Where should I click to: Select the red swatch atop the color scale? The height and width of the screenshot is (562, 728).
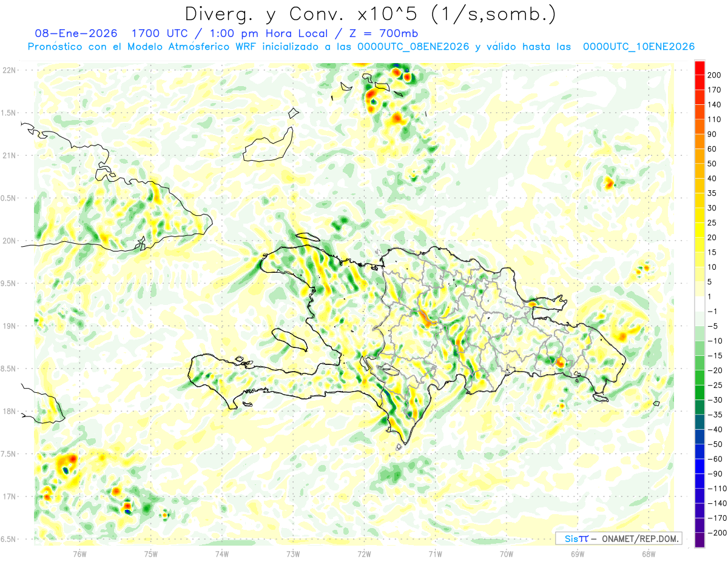[x=699, y=68]
